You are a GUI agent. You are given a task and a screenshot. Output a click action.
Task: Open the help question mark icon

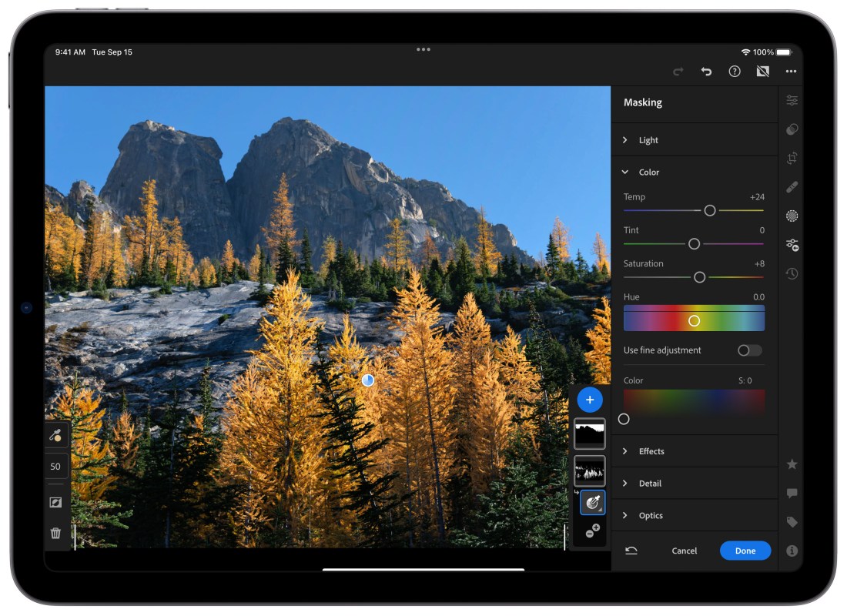(x=735, y=72)
